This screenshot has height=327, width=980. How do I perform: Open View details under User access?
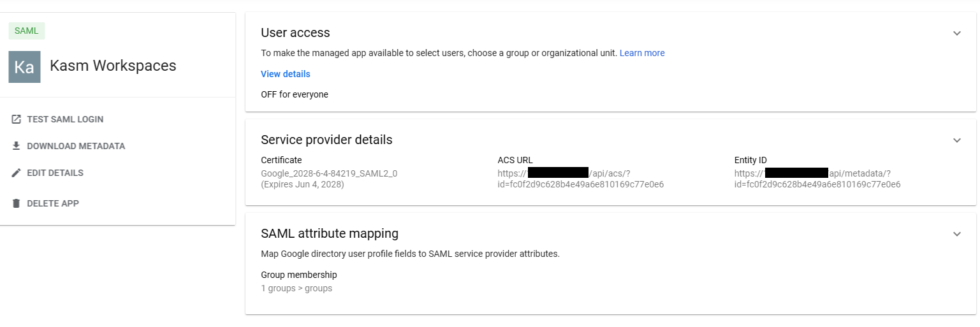[x=285, y=74]
